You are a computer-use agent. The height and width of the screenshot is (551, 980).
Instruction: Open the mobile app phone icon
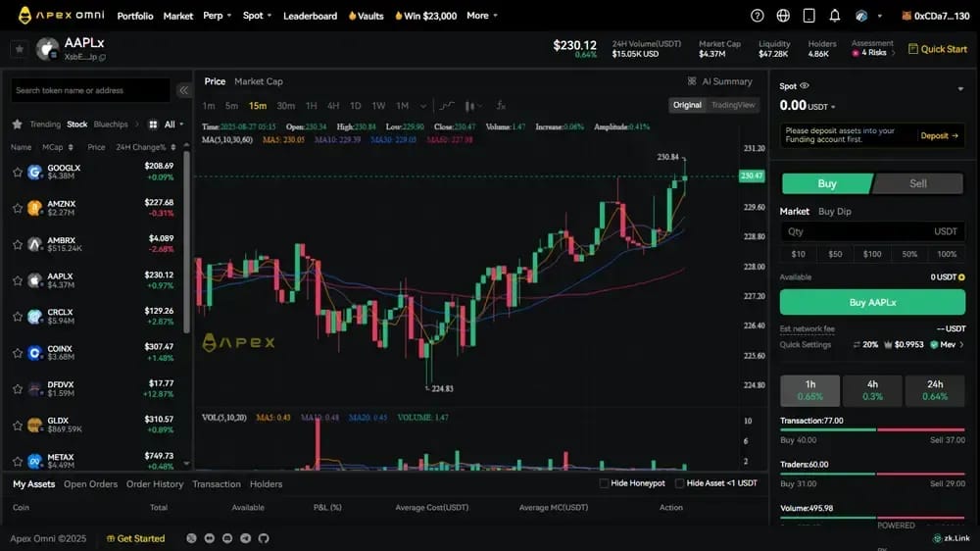coord(808,16)
